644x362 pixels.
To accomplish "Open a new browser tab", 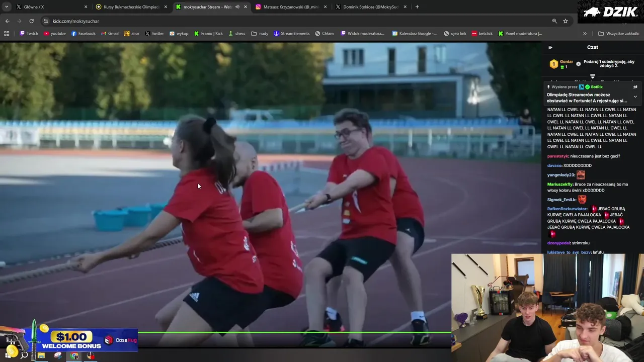I will pos(417,7).
